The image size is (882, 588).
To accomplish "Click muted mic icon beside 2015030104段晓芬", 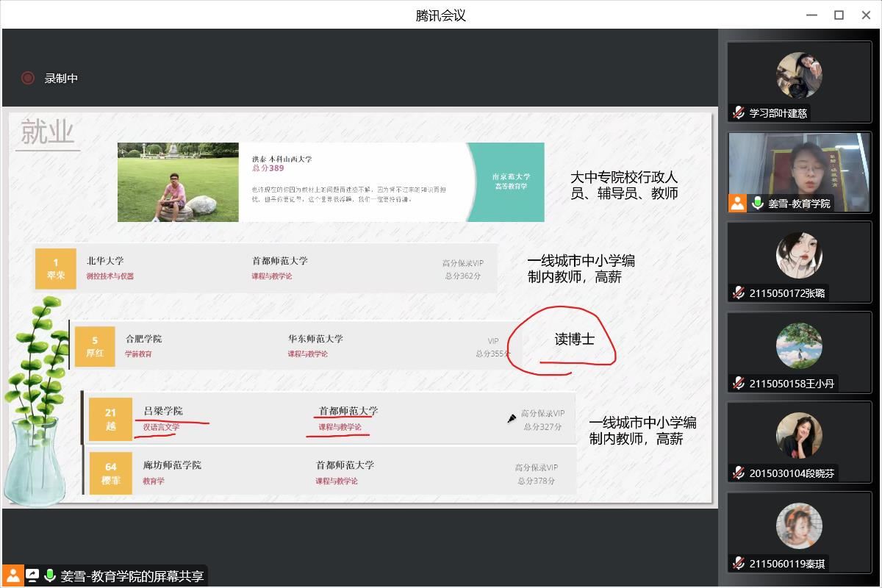I will 739,473.
